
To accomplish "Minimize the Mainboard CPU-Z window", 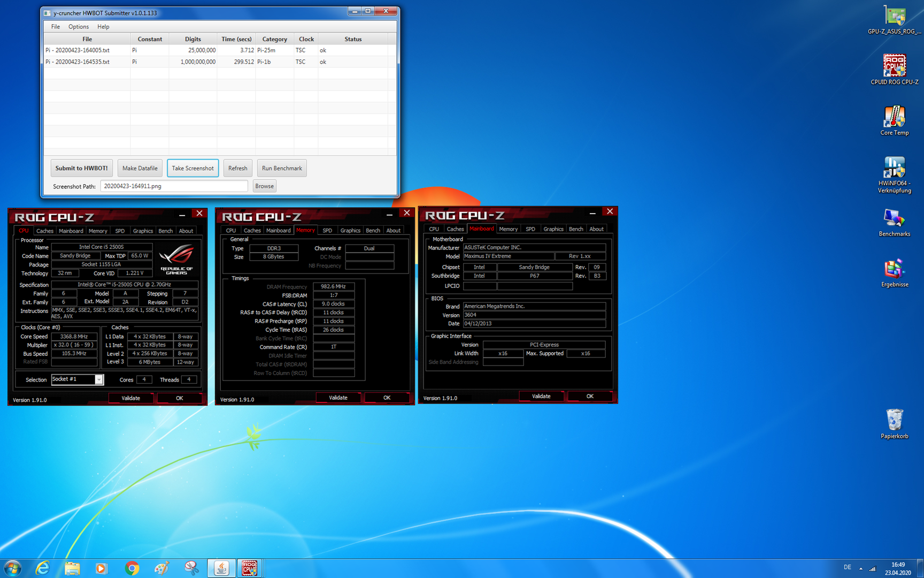I will tap(592, 213).
